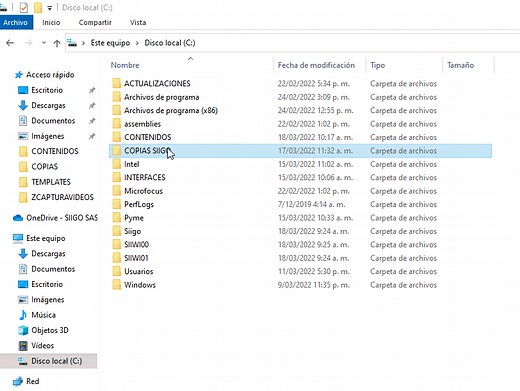
Task: Open the Vídeos film icon
Action: 23,346
